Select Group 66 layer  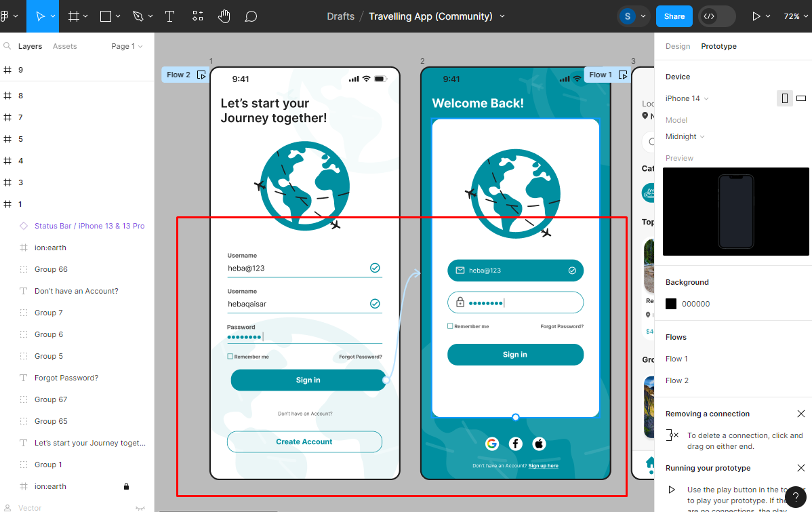[x=77, y=269]
